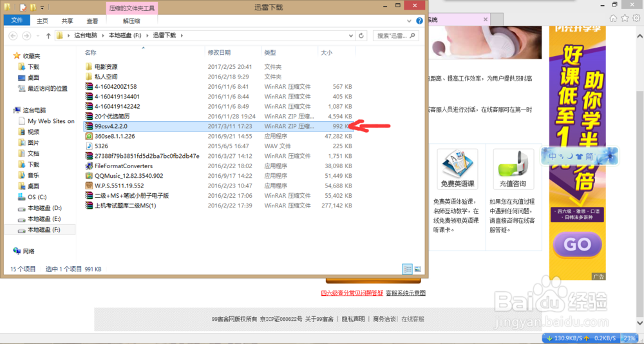The image size is (644, 344).
Task: Switch to the 共享 ribbon tab
Action: pos(68,21)
